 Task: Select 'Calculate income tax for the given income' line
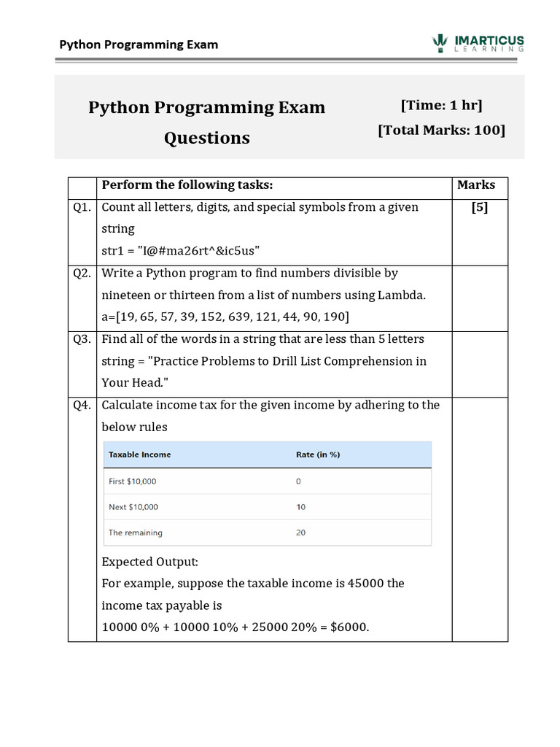[271, 405]
